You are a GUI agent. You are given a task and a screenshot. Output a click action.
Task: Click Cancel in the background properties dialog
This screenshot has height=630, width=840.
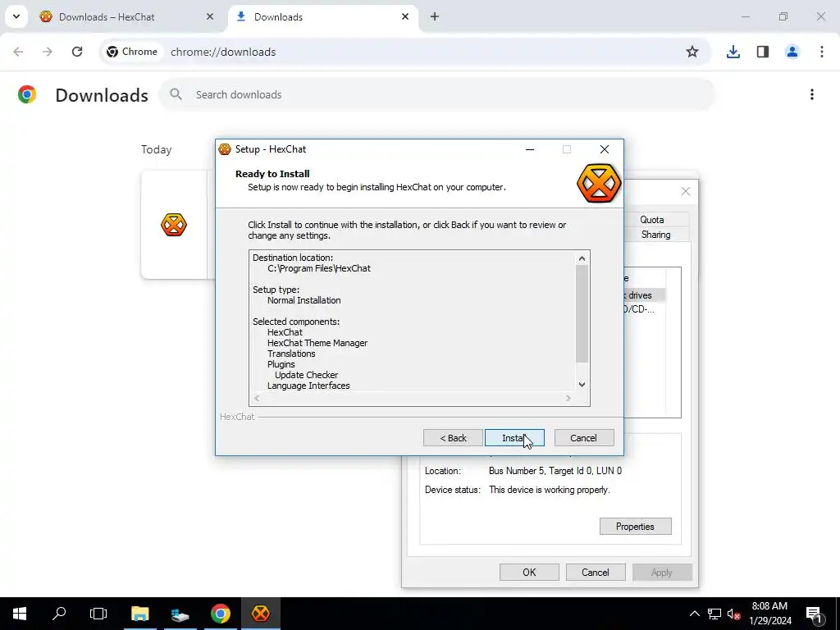click(596, 572)
